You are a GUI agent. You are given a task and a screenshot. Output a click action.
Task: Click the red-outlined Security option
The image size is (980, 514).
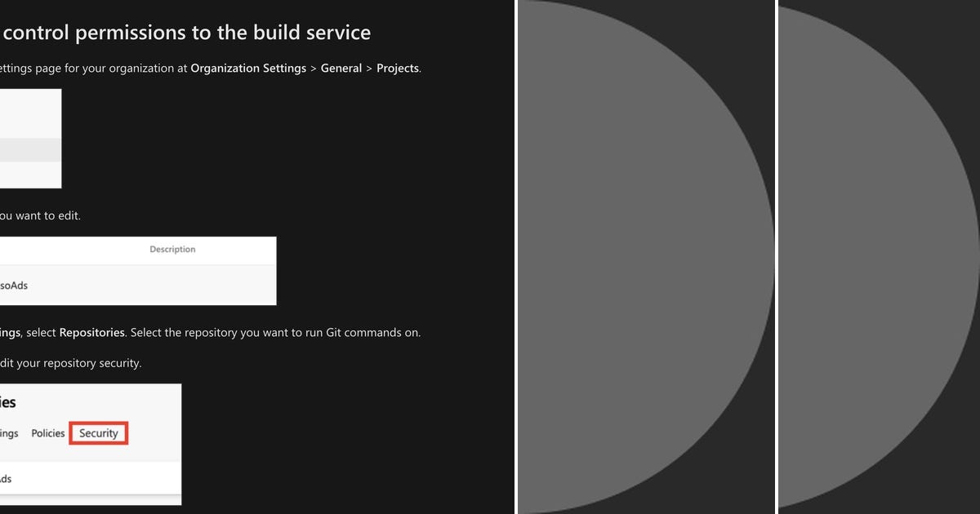[x=98, y=433]
